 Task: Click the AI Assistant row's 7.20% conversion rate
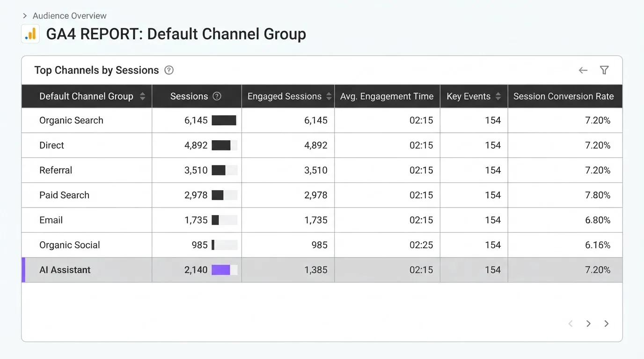[598, 270]
